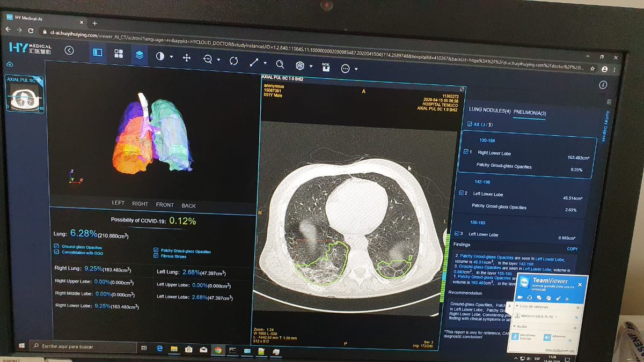This screenshot has height=362, width=644.
Task: Open Microsoft Edge from taskbar
Action: [159, 349]
